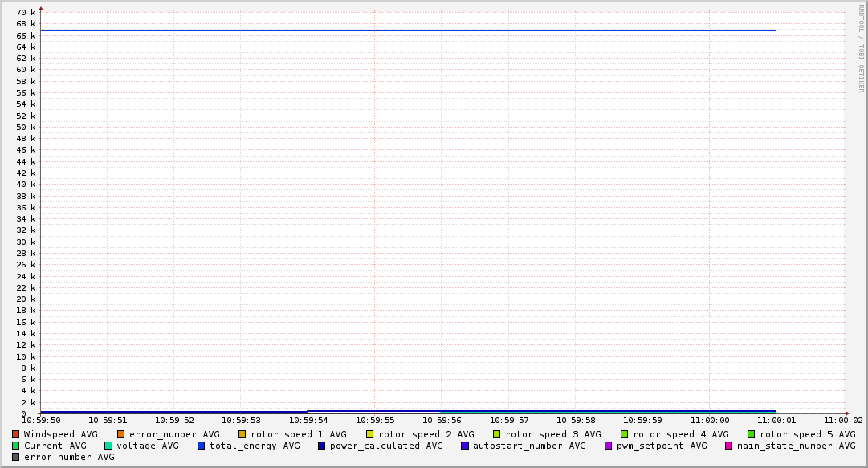
Task: Click the purple pwm_setpoint AVG swatch
Action: point(609,446)
